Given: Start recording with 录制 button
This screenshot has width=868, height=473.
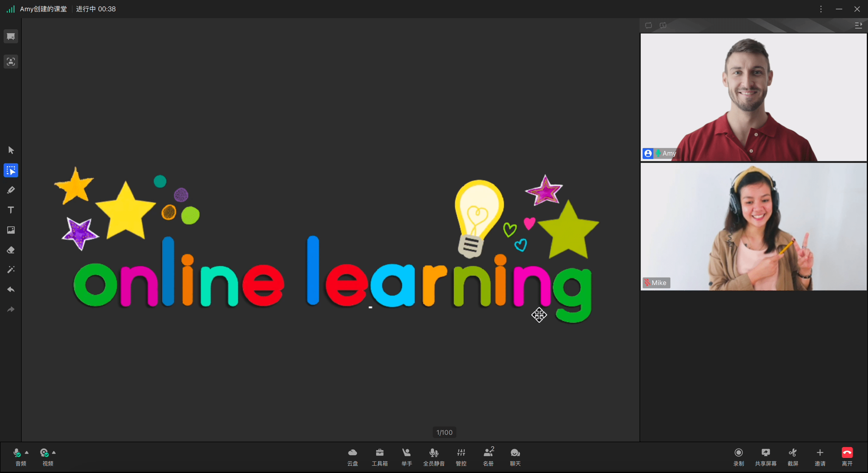Looking at the screenshot, I should 739,457.
